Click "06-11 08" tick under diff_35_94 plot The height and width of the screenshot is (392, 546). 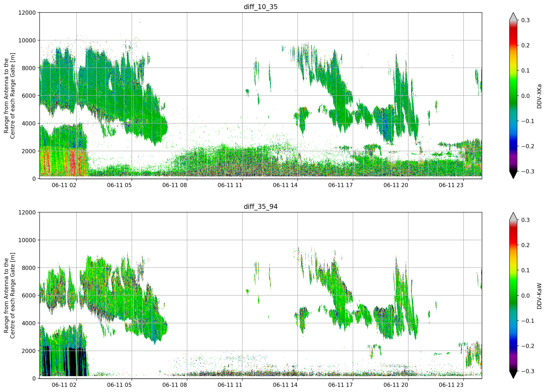(175, 385)
